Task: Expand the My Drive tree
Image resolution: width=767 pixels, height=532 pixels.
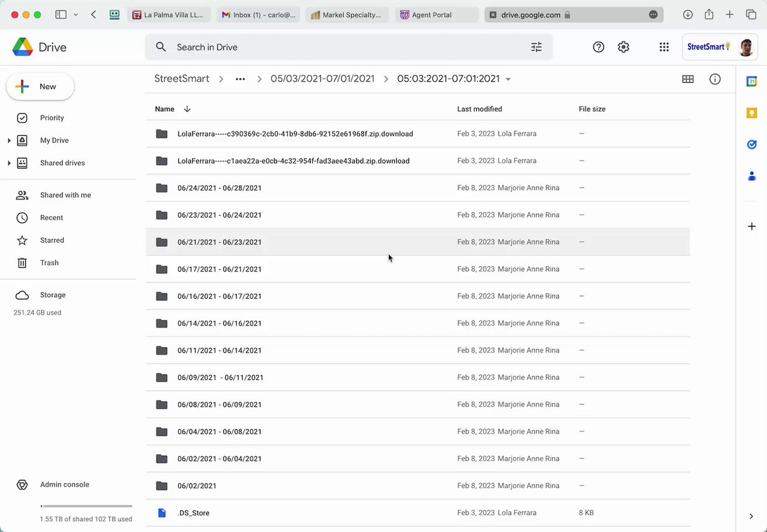Action: [x=9, y=141]
